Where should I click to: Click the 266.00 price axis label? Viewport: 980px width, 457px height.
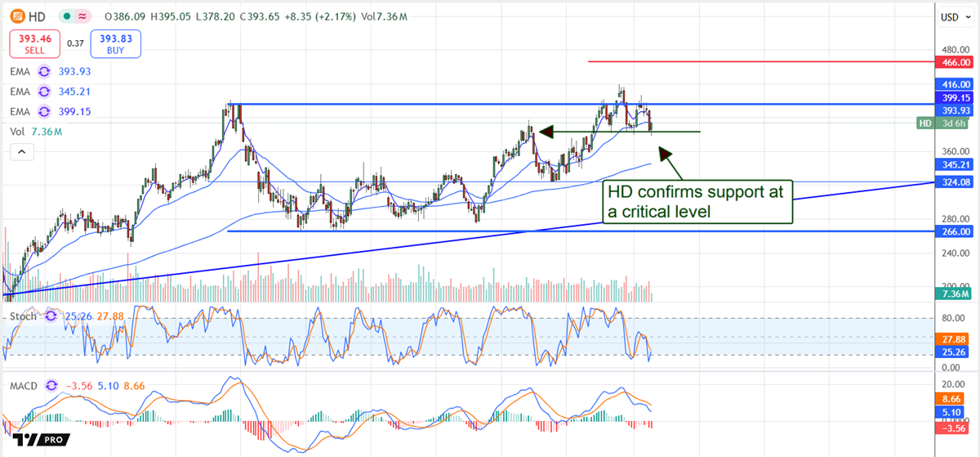point(954,231)
